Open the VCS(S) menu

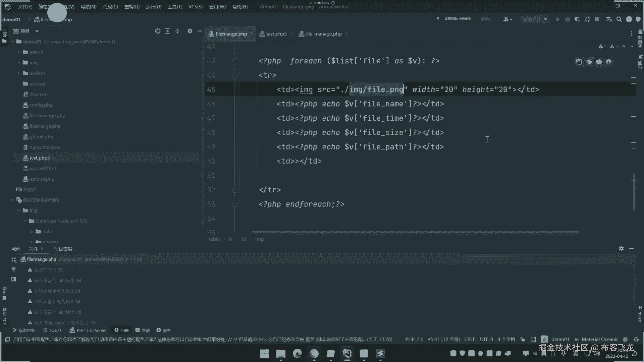point(195,7)
